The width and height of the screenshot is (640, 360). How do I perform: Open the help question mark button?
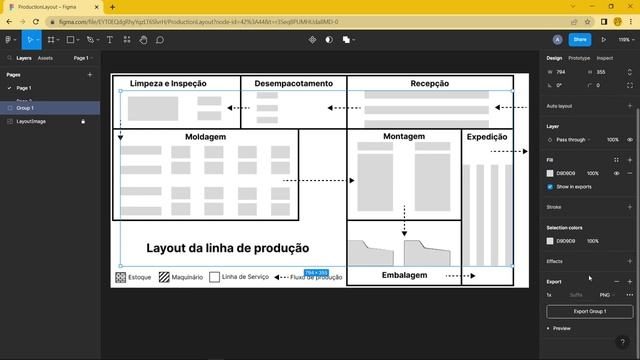coord(622,342)
